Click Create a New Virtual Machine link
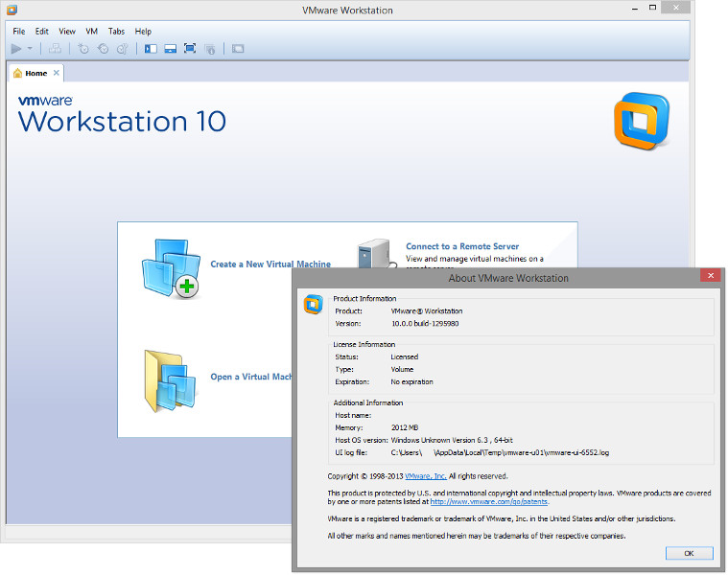728x575 pixels. pos(270,264)
